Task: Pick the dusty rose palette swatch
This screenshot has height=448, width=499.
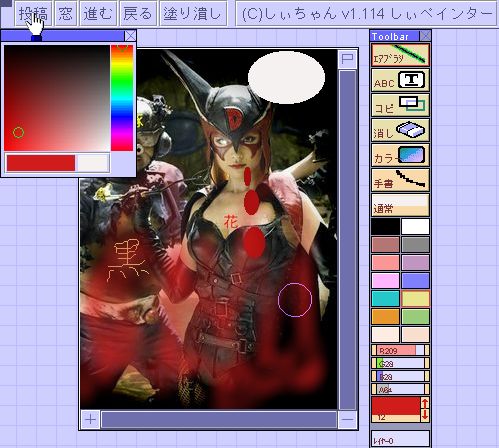Action: (385, 244)
